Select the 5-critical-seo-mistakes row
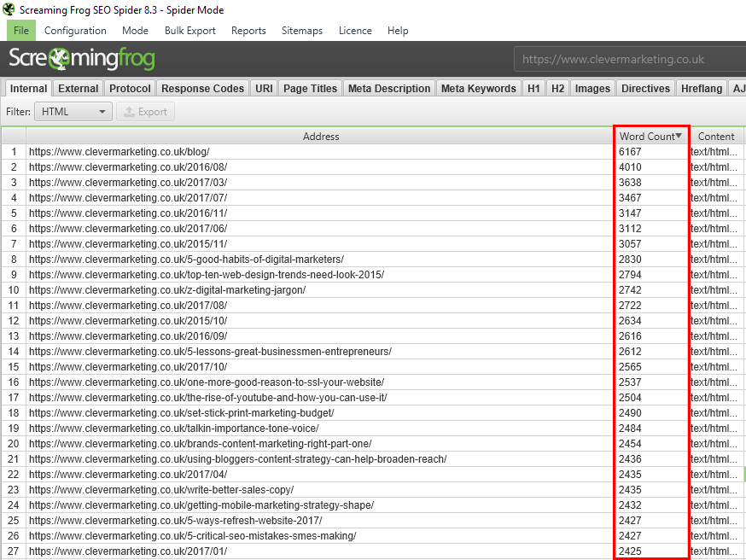 pos(320,536)
